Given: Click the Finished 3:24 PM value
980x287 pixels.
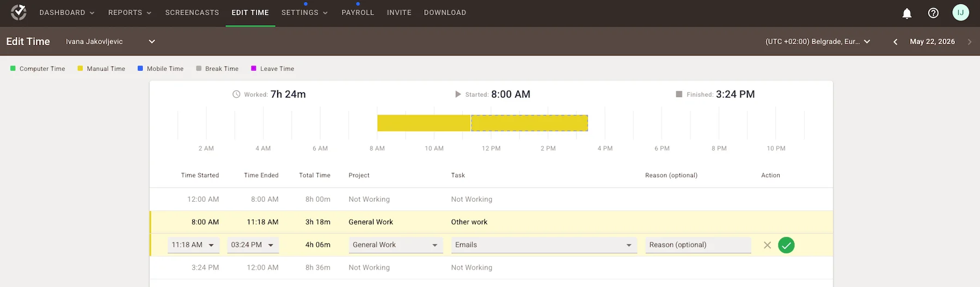Looking at the screenshot, I should [x=736, y=94].
